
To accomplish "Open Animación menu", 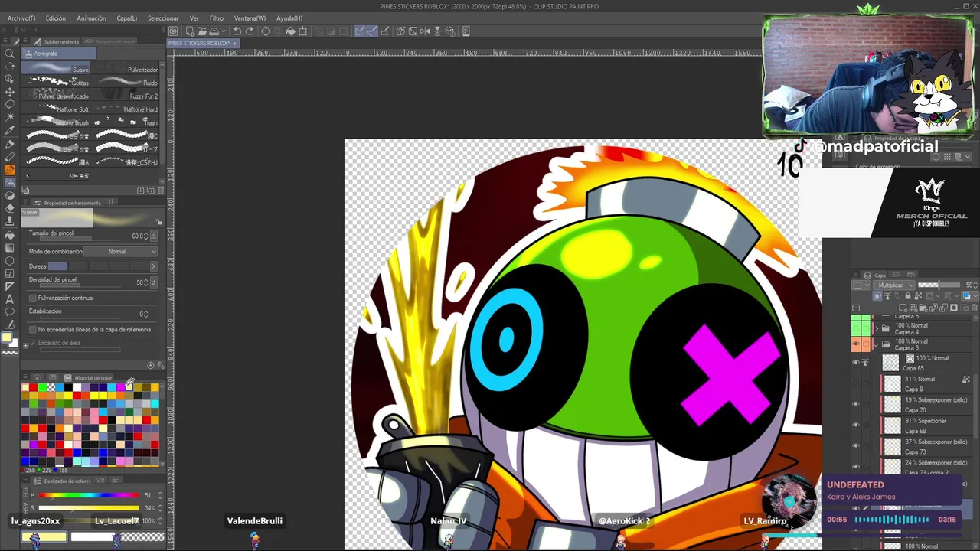I will point(91,18).
